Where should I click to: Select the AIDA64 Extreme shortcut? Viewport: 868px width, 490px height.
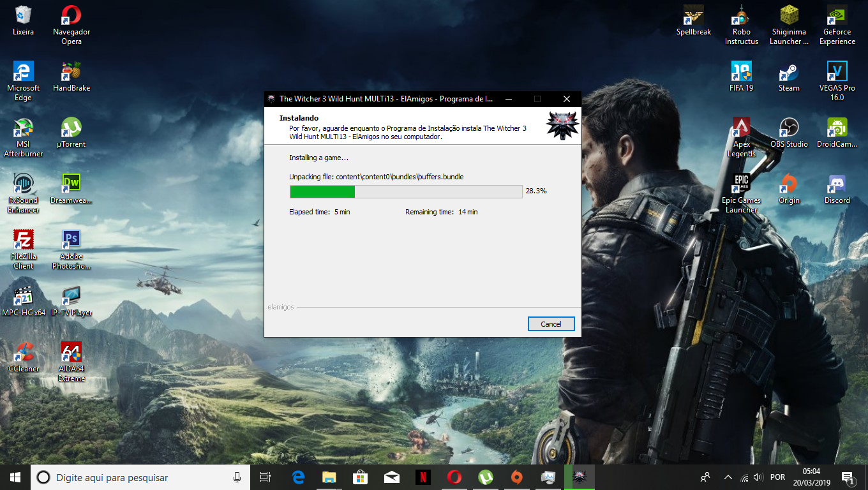pos(71,362)
